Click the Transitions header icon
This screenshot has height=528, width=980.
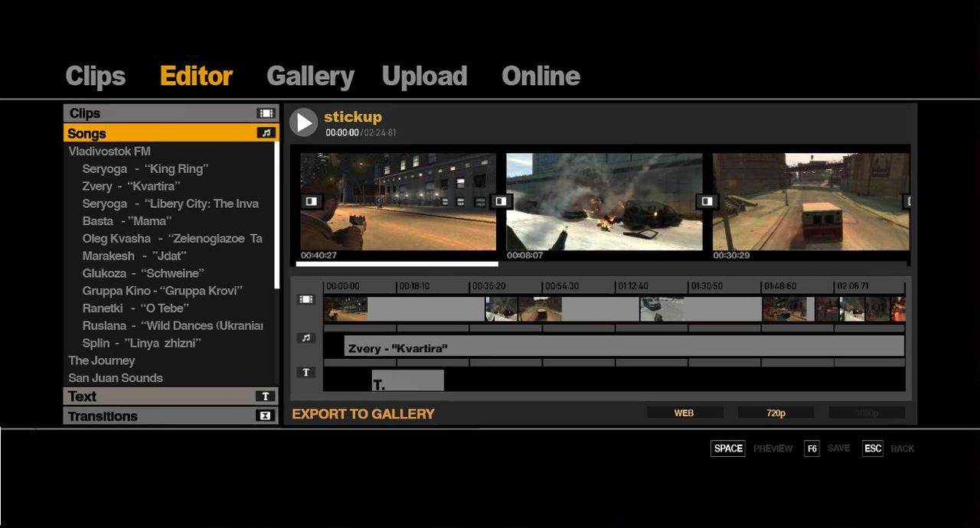(x=265, y=416)
